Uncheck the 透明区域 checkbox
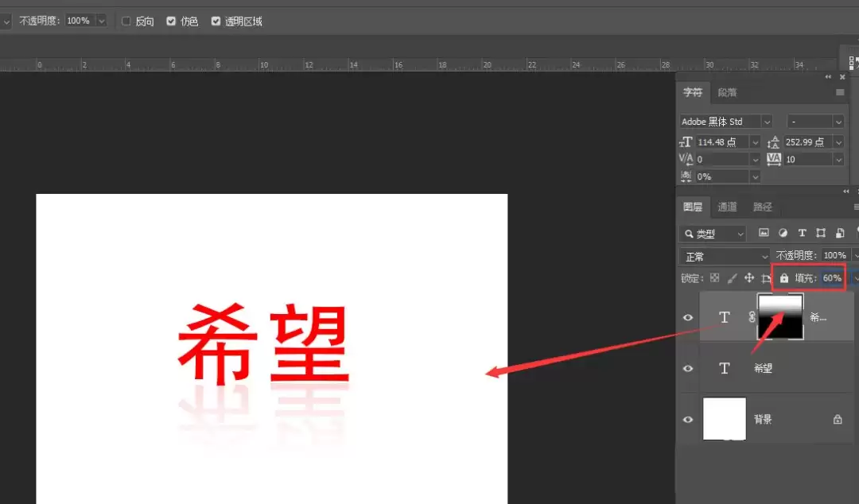The image size is (859, 504). (x=216, y=21)
